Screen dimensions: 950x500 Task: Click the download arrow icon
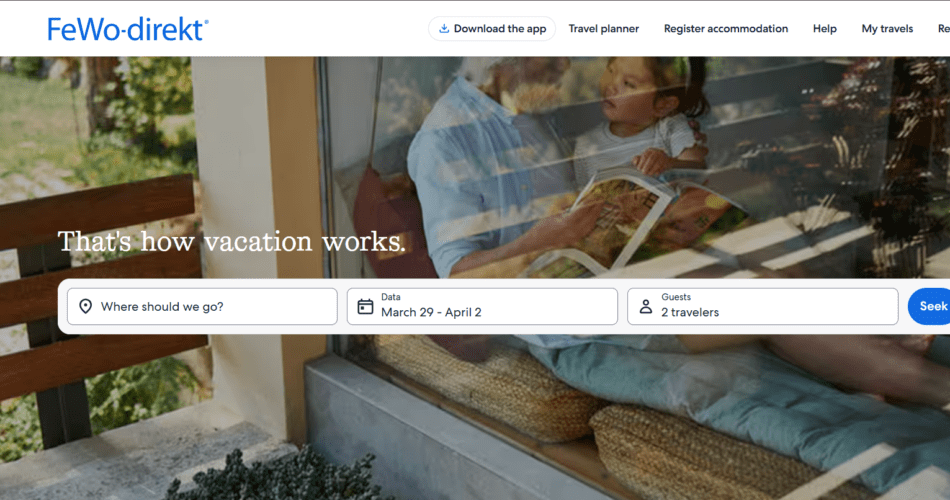(444, 28)
